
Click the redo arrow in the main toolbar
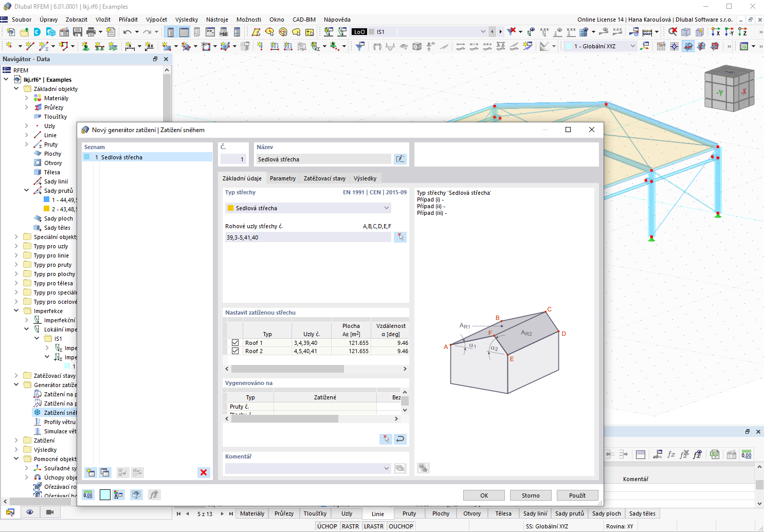click(x=147, y=32)
